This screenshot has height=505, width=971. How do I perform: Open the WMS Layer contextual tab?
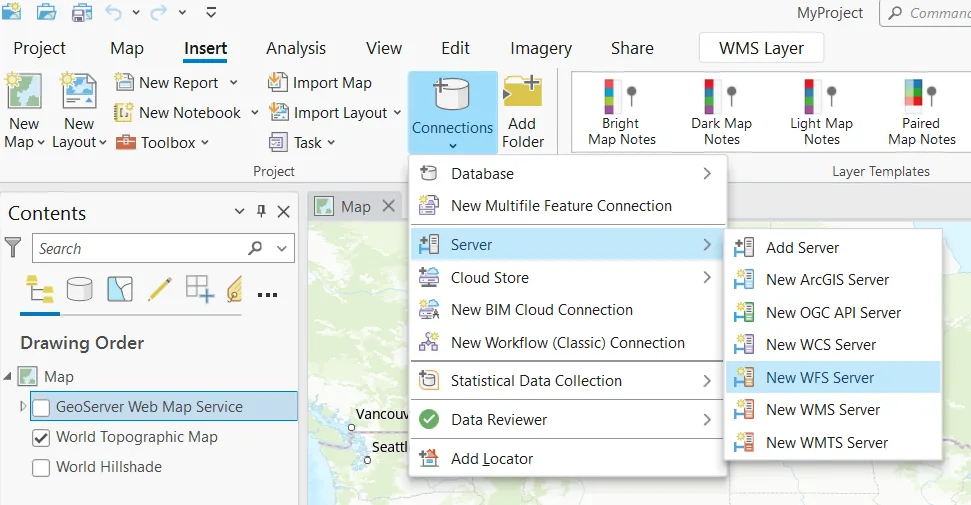[761, 48]
